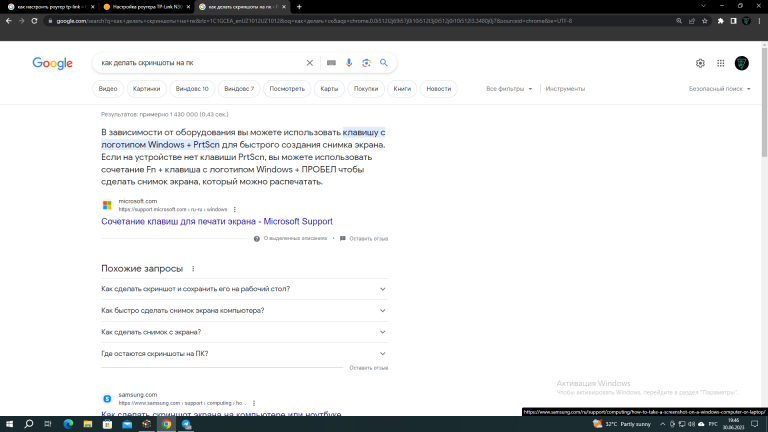Open more options next to samsung.com result
The height and width of the screenshot is (432, 768).
coord(254,403)
